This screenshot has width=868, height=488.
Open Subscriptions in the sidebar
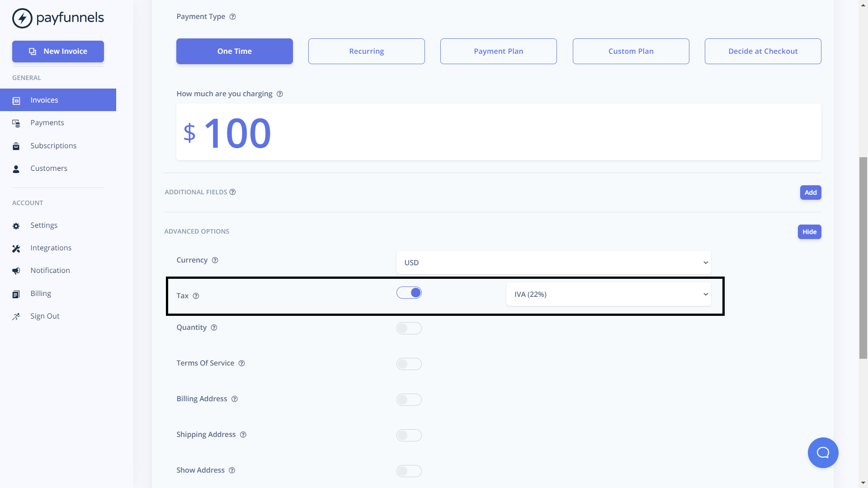point(53,145)
